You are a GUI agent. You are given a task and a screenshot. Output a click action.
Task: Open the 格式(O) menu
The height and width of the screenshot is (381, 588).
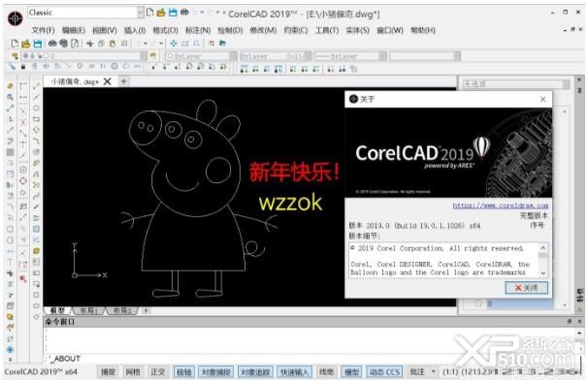165,30
